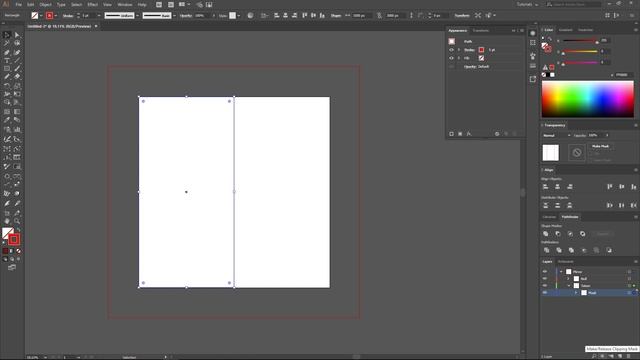Click the Opacity link in Appearance panel
Screen dimensions: 640x360
pos(469,67)
